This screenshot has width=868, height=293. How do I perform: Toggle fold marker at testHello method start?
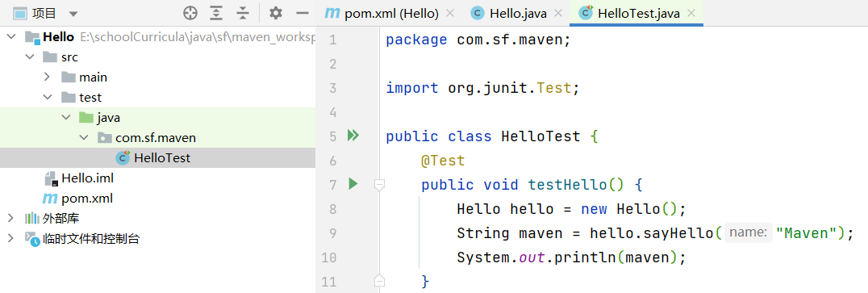(379, 185)
